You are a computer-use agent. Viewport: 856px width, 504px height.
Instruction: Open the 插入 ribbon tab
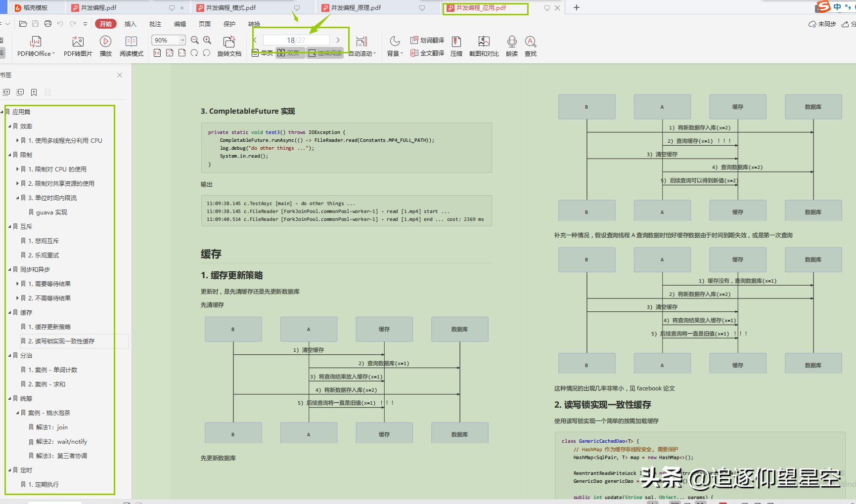[130, 24]
